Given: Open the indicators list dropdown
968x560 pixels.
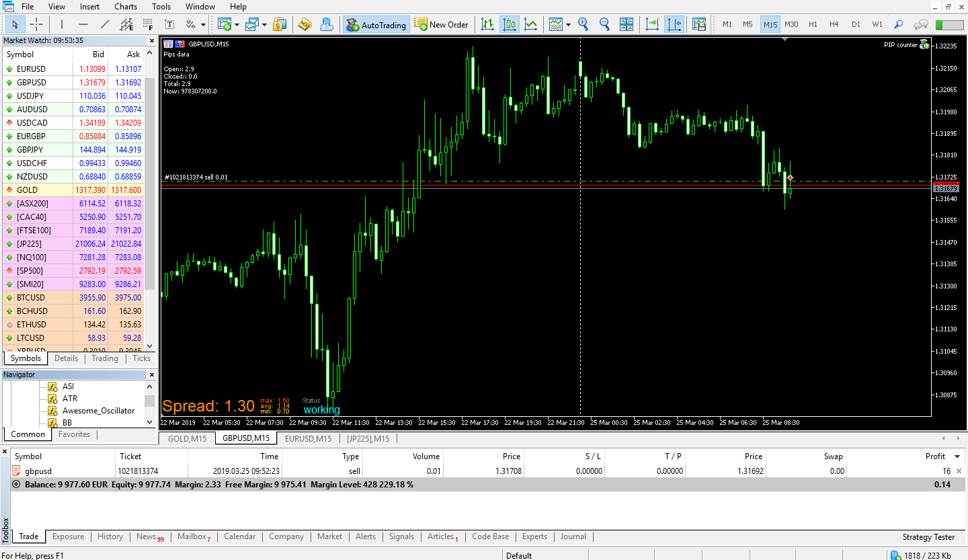Looking at the screenshot, I should [x=568, y=25].
